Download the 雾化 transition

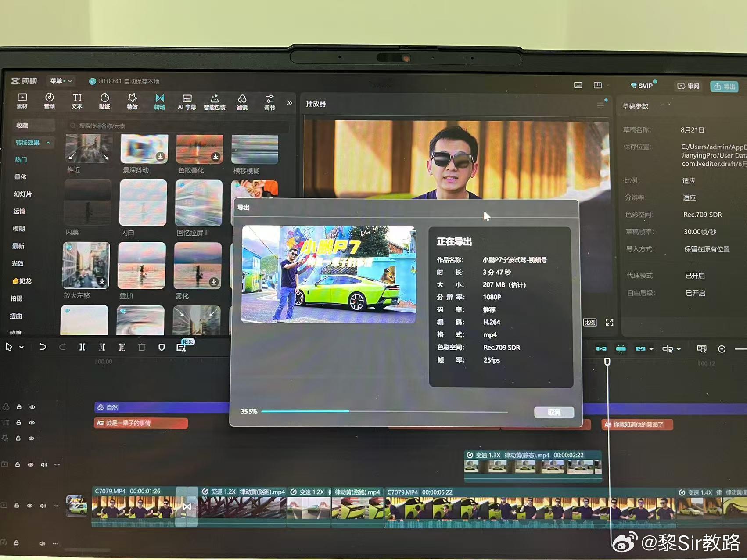tap(214, 282)
